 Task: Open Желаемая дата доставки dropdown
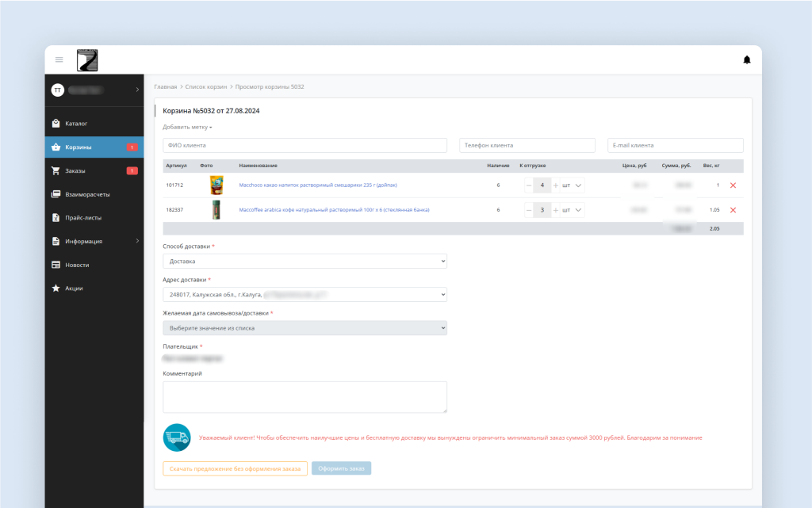pos(304,328)
